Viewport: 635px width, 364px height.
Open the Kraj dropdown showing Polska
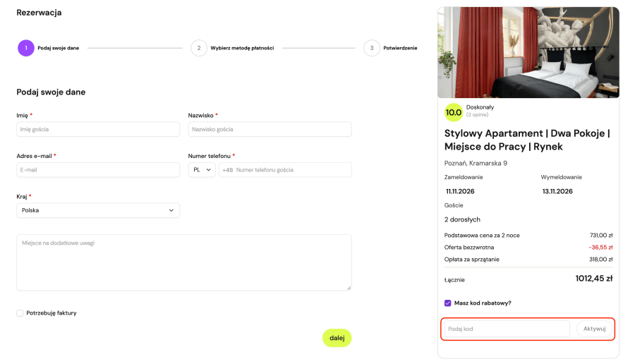click(x=98, y=210)
